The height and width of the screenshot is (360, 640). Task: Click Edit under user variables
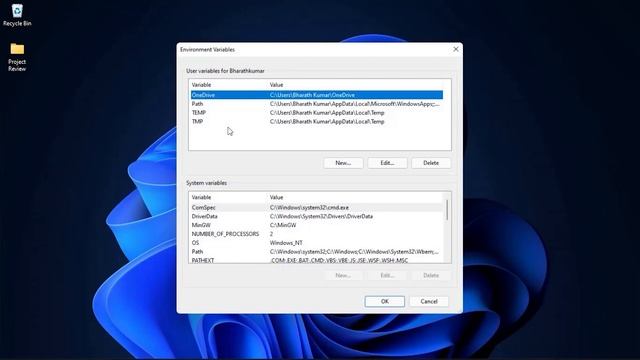(387, 163)
